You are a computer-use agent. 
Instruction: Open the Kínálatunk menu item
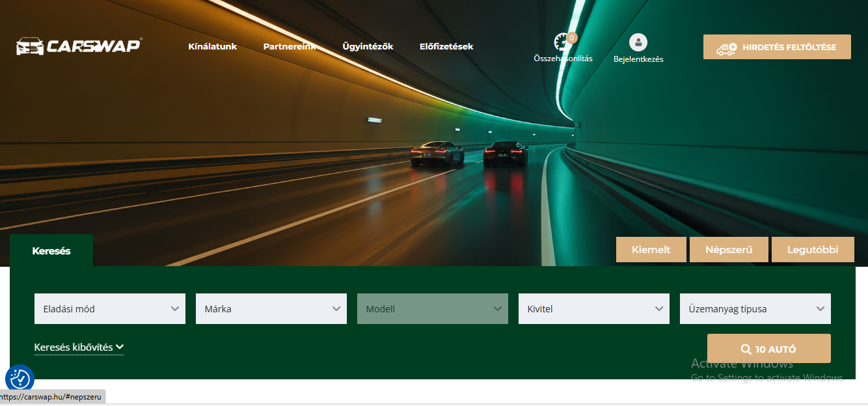pyautogui.click(x=212, y=47)
